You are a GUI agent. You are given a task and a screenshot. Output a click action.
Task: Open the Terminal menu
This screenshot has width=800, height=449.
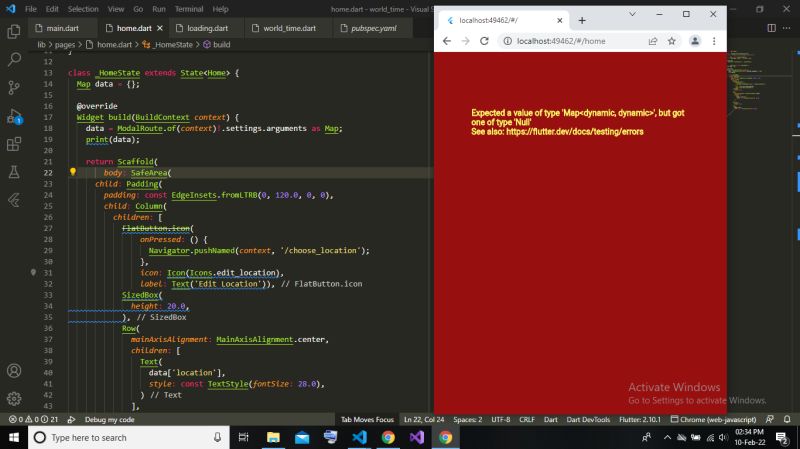189,9
